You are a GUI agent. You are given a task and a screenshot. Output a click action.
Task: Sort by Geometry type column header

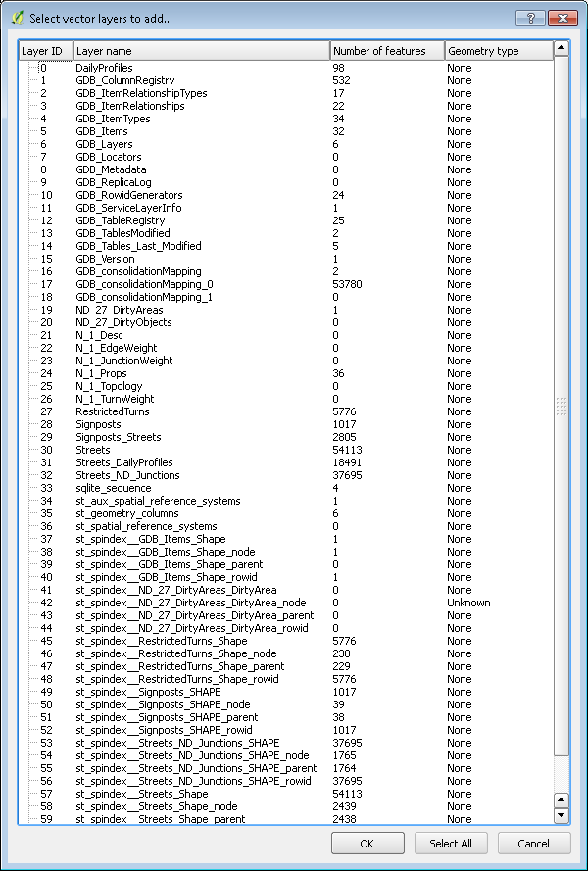(499, 51)
